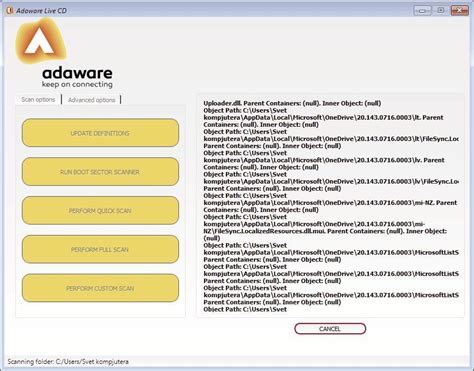
Task: Click the 'Adaware Live CD' window title
Action: pyautogui.click(x=41, y=11)
